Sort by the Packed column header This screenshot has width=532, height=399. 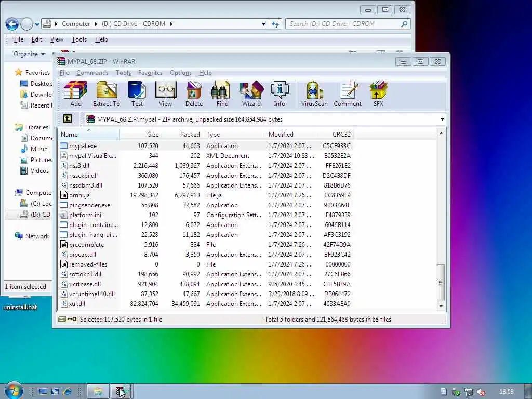coord(182,135)
